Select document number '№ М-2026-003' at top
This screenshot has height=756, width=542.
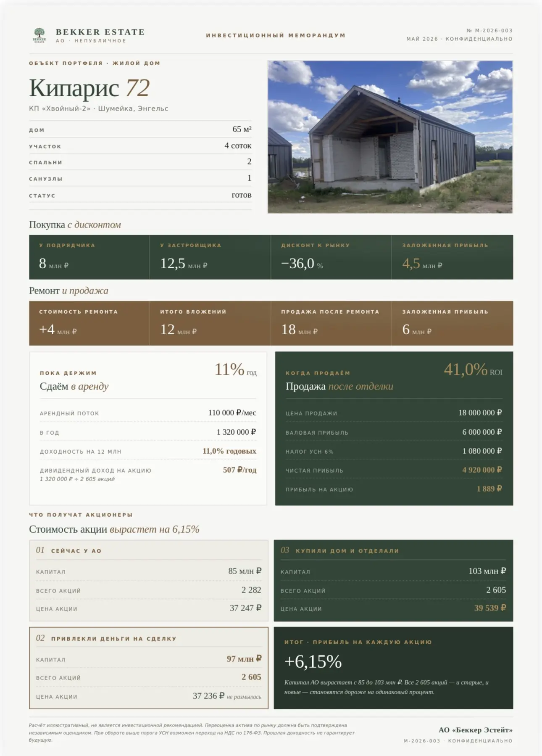click(489, 30)
